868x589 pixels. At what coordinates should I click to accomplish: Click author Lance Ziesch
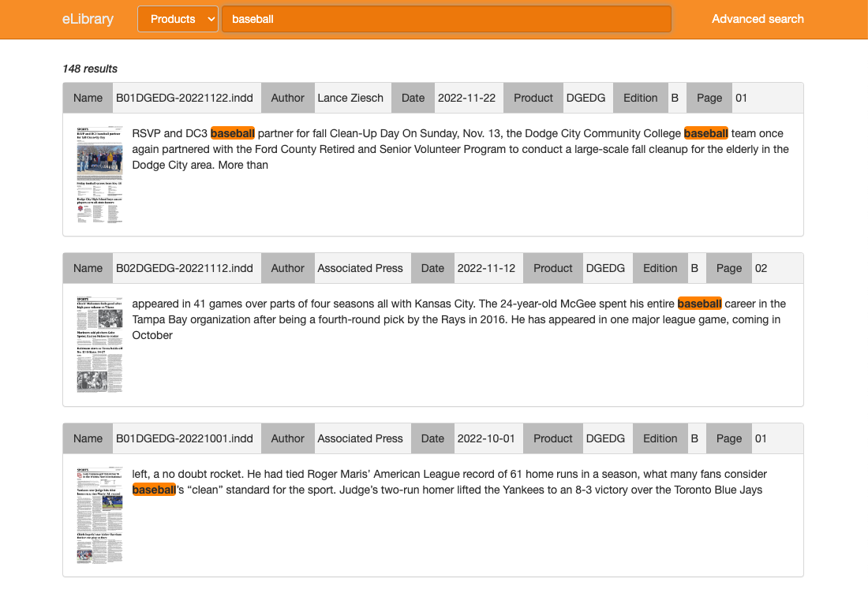click(x=350, y=98)
